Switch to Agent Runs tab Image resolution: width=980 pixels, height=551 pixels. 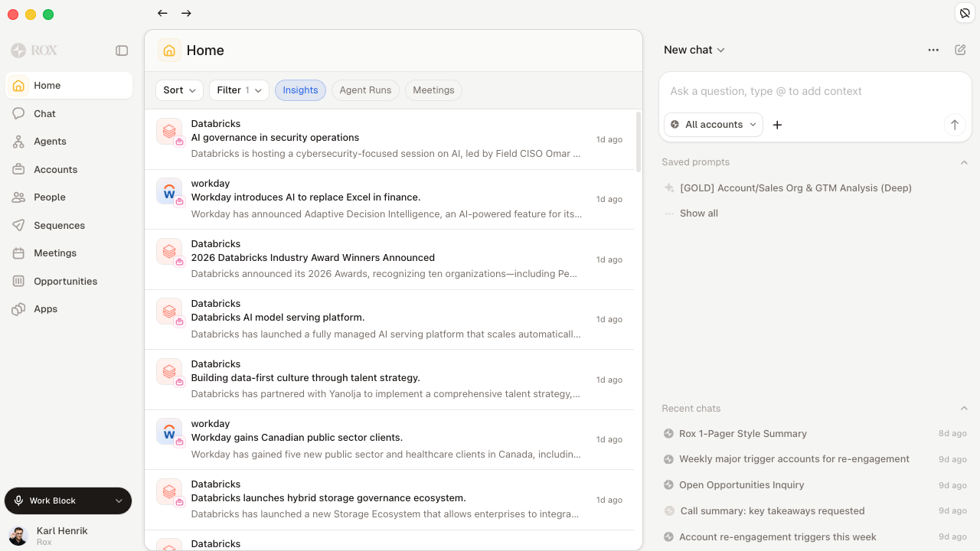(365, 90)
